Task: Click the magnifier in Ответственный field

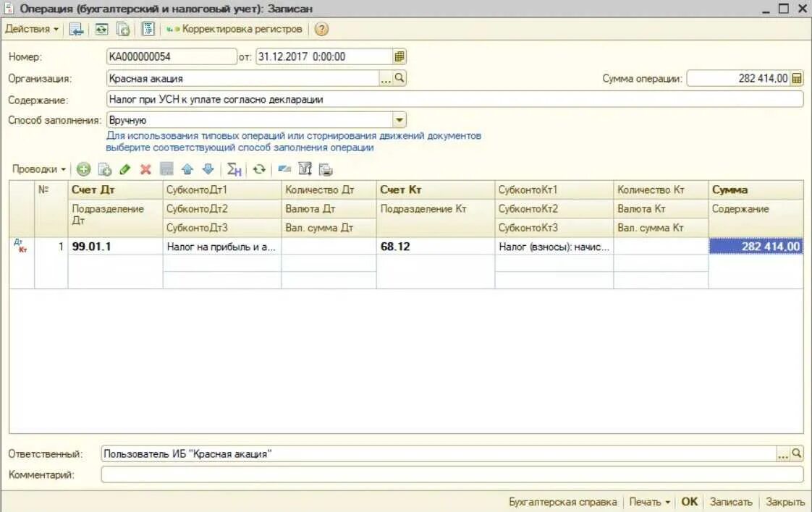Action: pyautogui.click(x=797, y=454)
